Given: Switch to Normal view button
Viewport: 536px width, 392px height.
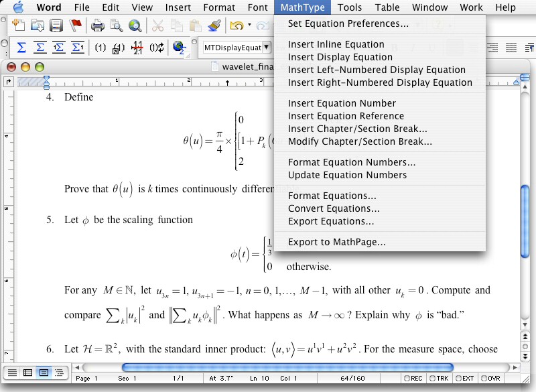Looking at the screenshot, I should click(x=12, y=373).
